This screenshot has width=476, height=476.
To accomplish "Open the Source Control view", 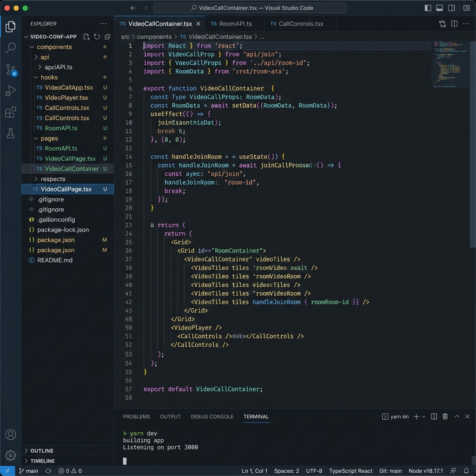I will (10, 70).
